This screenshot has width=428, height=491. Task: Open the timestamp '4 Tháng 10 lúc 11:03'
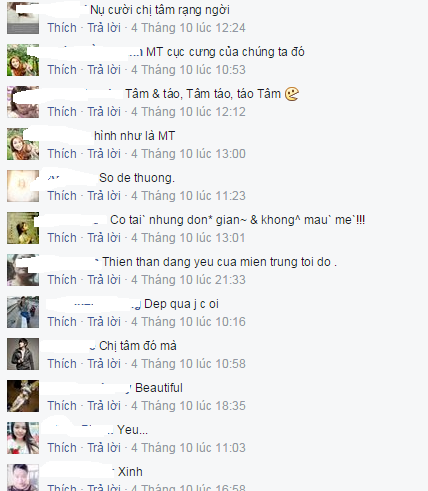188,448
